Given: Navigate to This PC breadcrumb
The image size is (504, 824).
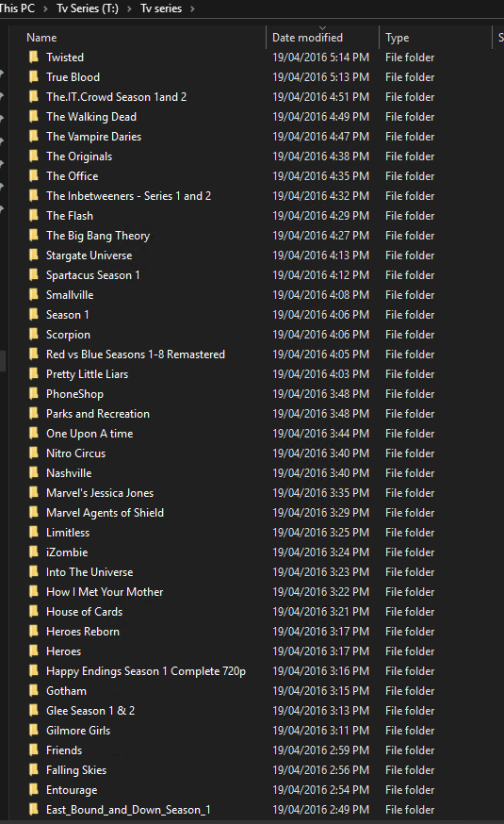Looking at the screenshot, I should coord(17,8).
